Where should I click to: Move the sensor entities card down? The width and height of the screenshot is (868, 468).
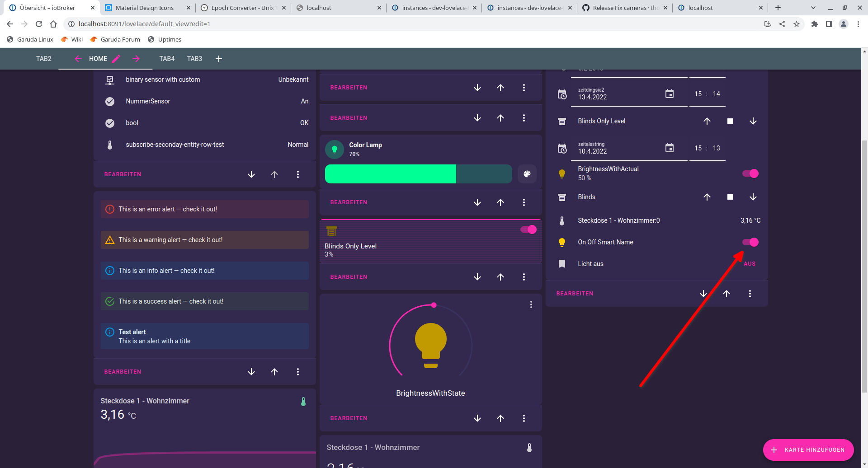(x=251, y=174)
